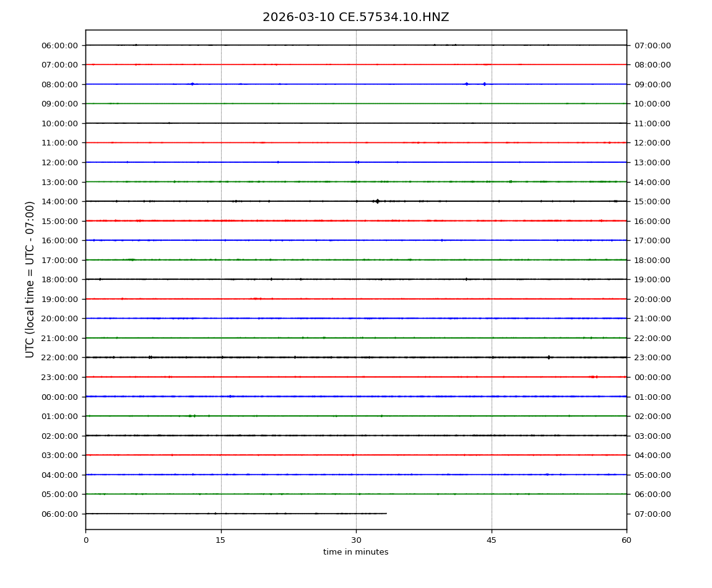Click the blue spike at minute 30 on 12:00:00 trace

[x=357, y=162]
